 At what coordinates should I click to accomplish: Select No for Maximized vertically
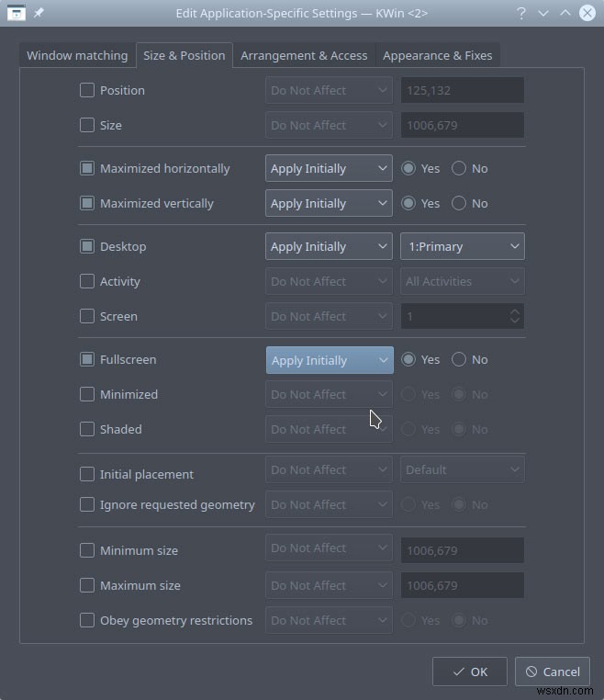coord(459,203)
